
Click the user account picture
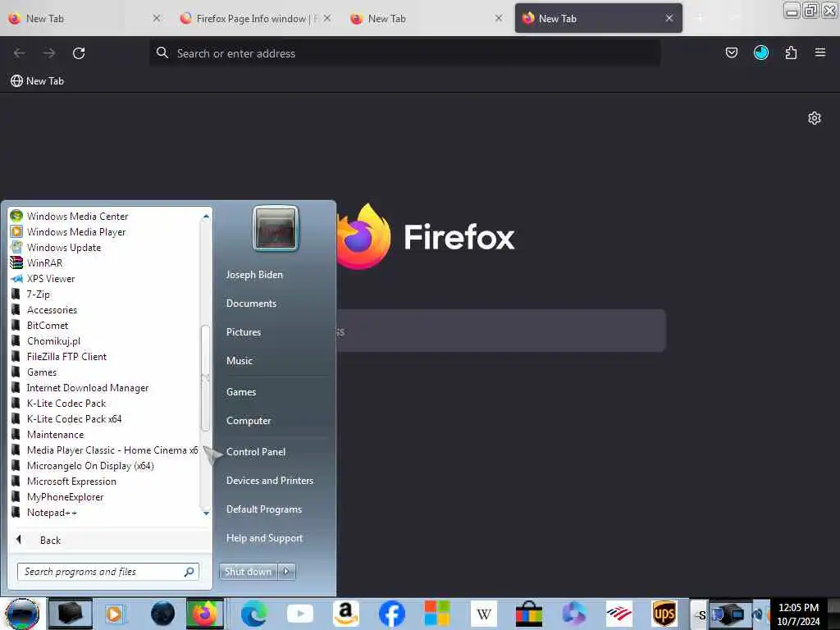tap(276, 228)
